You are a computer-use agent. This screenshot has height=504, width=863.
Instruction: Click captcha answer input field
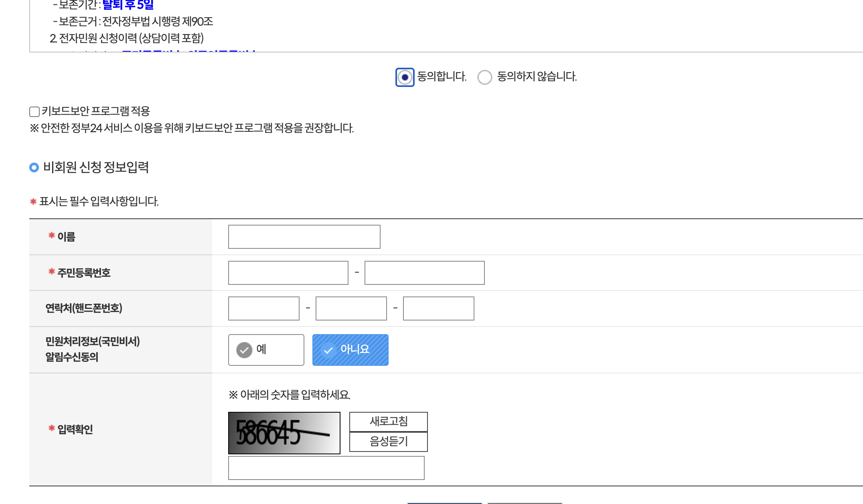326,468
